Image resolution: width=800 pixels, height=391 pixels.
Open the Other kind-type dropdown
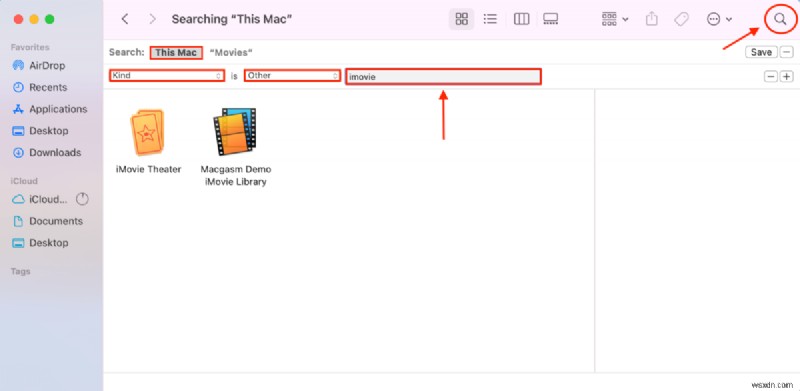point(292,76)
